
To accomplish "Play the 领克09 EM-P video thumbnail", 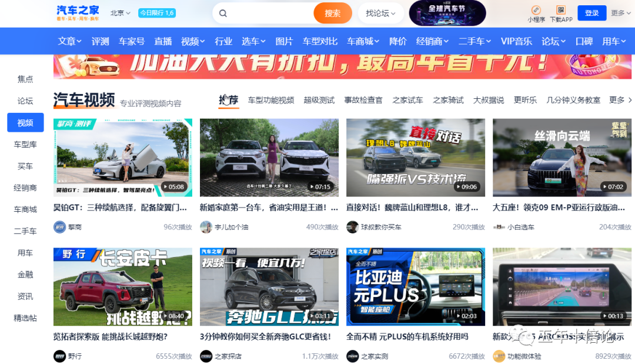I will (x=562, y=158).
